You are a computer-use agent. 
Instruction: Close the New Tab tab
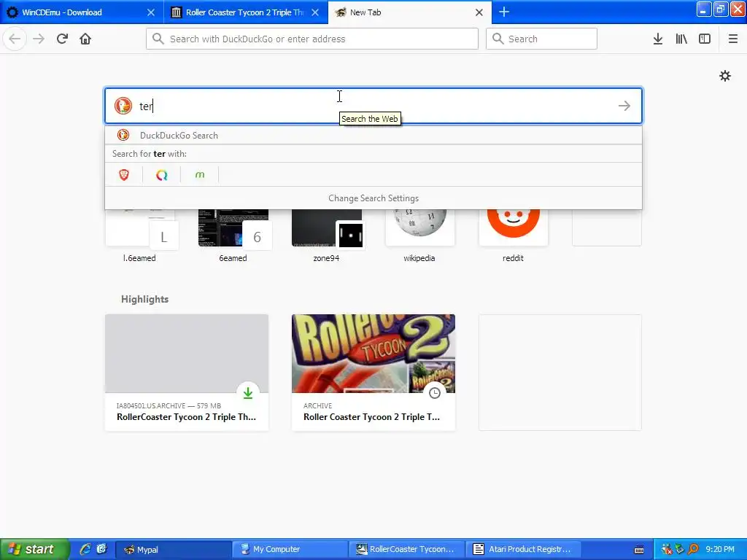coord(479,12)
